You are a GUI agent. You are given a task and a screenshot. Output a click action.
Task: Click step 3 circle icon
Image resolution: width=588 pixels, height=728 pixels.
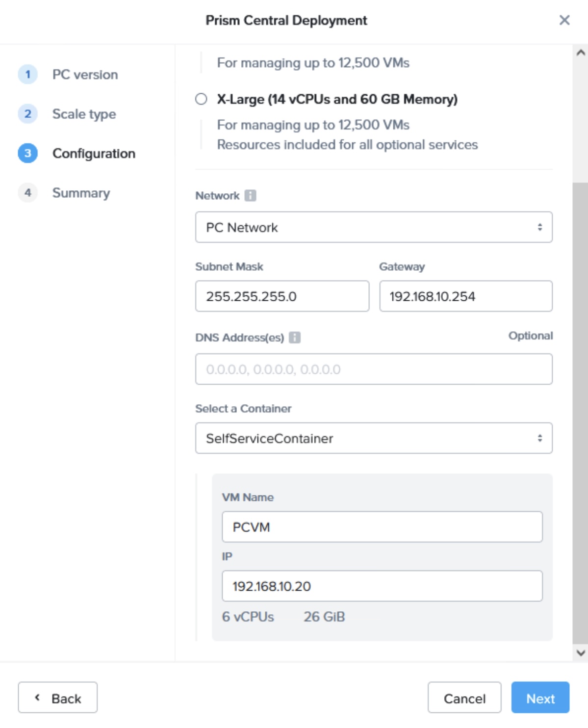pos(28,154)
